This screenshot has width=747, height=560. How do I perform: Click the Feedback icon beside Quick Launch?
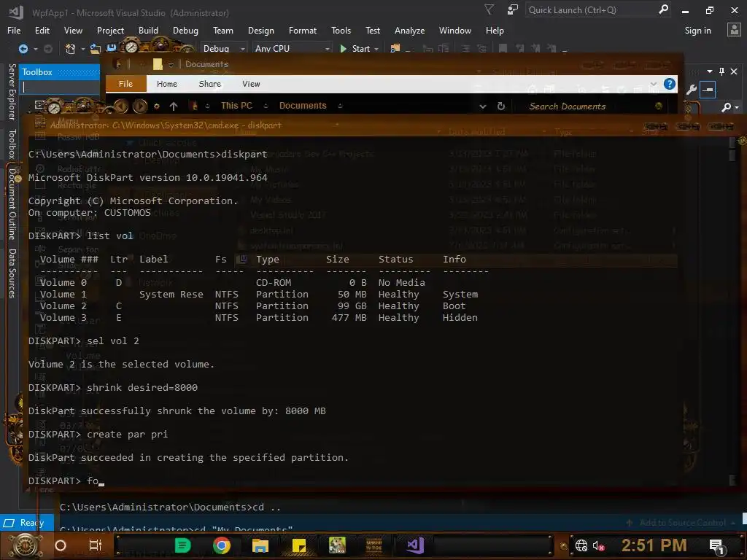click(x=513, y=10)
